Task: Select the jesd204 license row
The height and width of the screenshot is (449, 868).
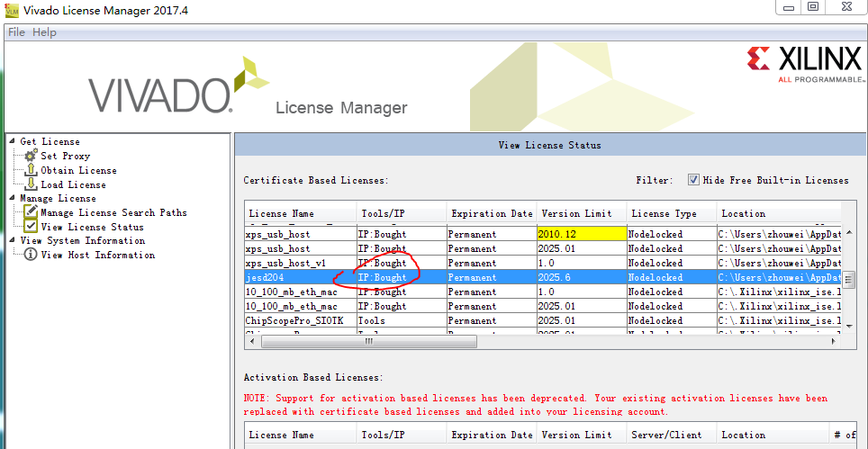Action: click(x=543, y=277)
